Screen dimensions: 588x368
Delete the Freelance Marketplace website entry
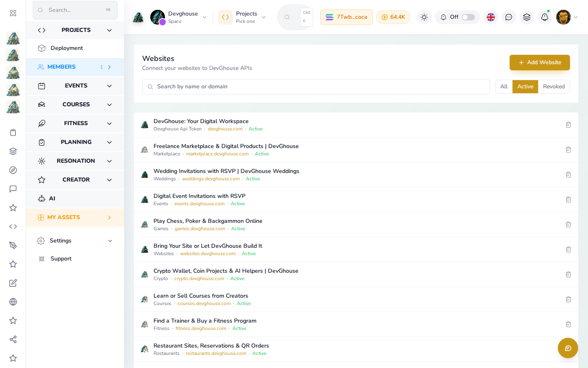(568, 150)
